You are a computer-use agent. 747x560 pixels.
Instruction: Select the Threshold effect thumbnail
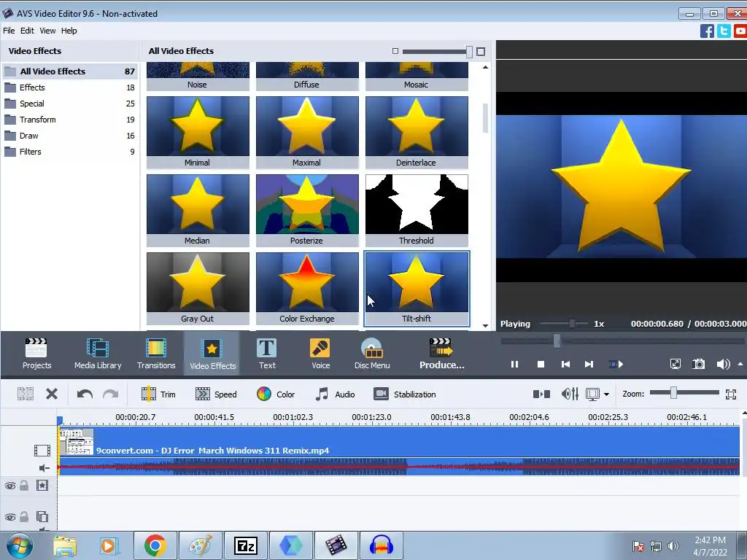[x=417, y=210]
